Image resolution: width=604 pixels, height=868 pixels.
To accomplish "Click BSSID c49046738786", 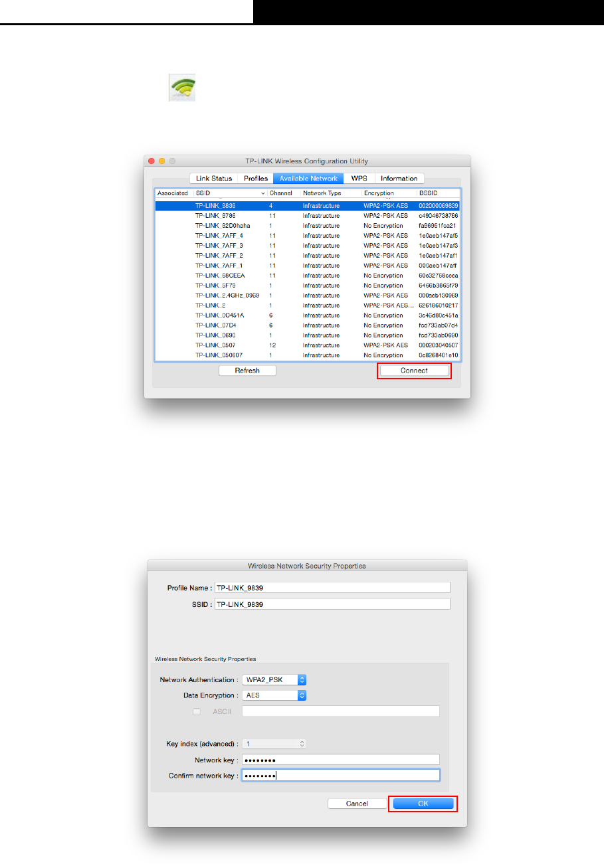I will click(x=439, y=216).
